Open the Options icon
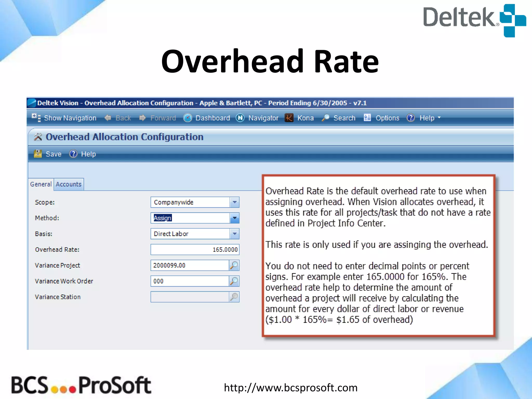Screen dimensions: 532x399 click(x=367, y=118)
